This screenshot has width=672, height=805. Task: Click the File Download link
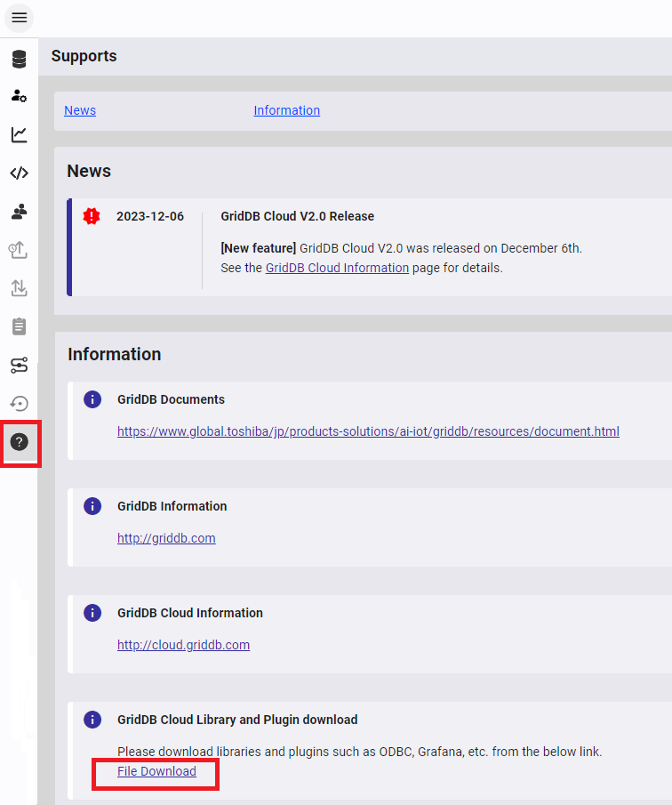tap(156, 771)
